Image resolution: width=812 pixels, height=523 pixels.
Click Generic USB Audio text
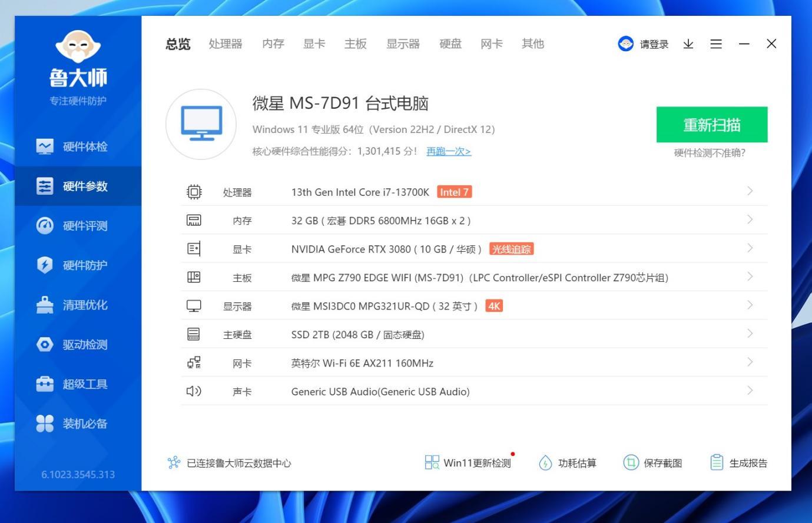(x=380, y=392)
